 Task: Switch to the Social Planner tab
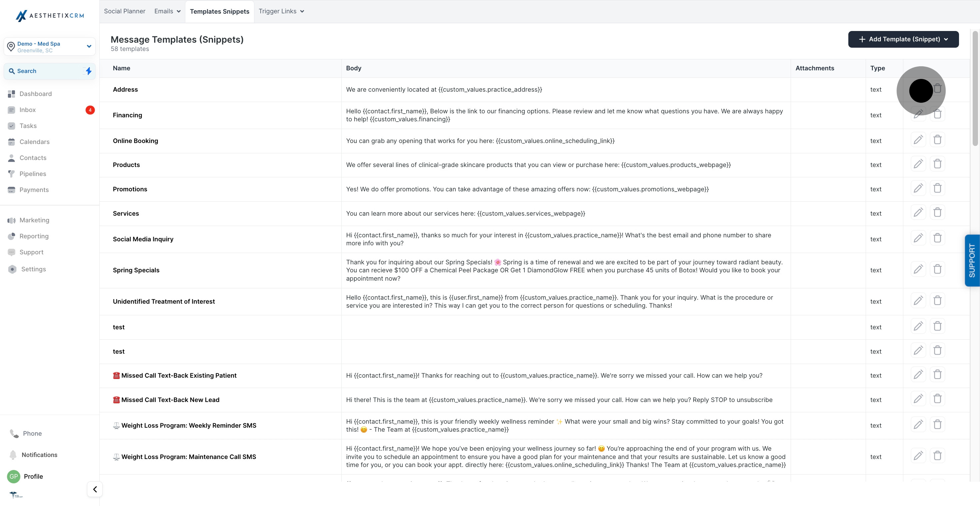coord(124,11)
